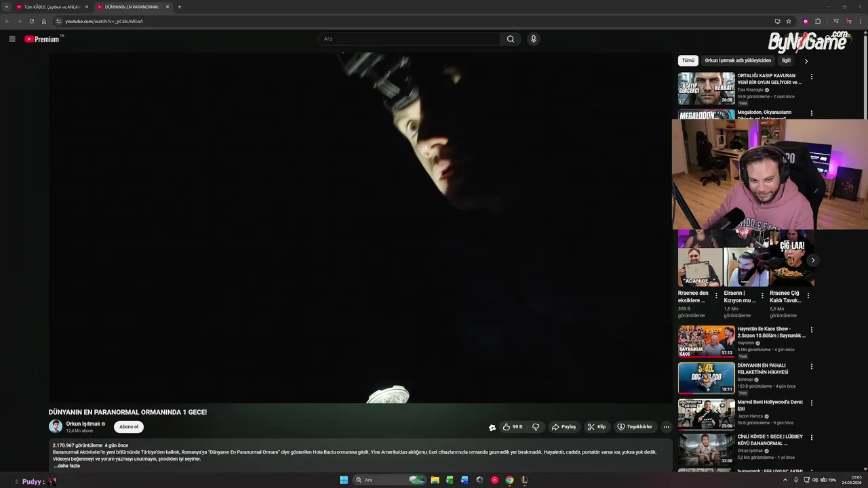Open options for 'Marvel Beni Hollywood'a Davet' video
Image resolution: width=868 pixels, height=488 pixels.
(812, 403)
